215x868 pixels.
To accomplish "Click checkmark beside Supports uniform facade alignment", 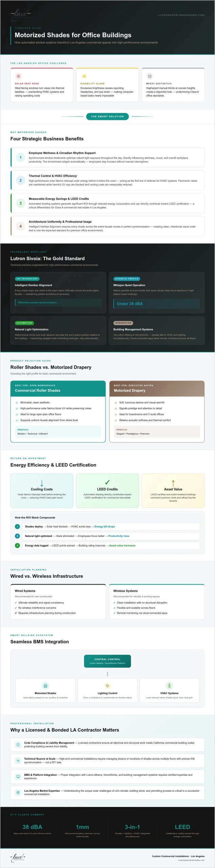I will coord(17,420).
